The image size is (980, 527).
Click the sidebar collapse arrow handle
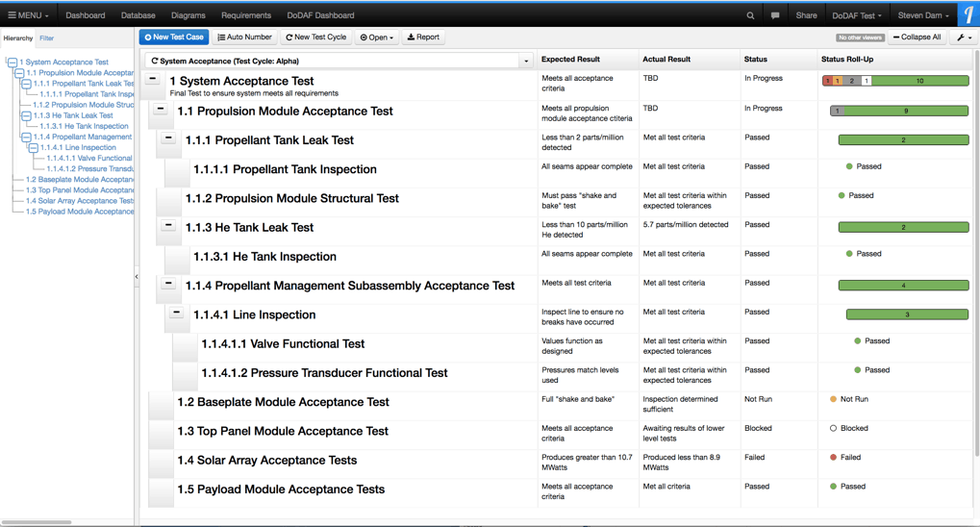tap(137, 276)
